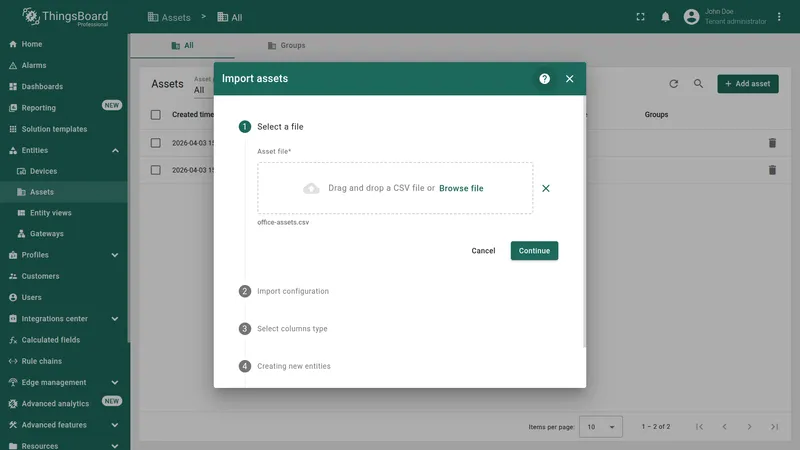Click the dialog vertical scrollbar
Viewport: 800px width, 450px height.
584,221
